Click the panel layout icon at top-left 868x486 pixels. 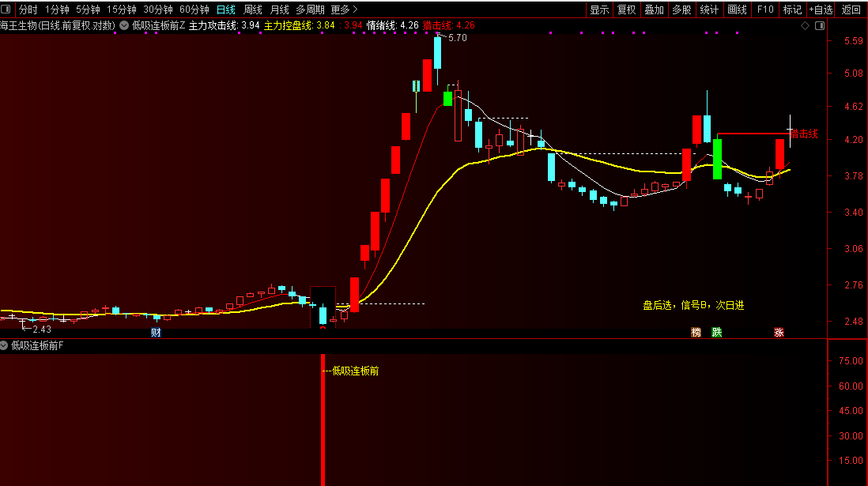point(6,9)
